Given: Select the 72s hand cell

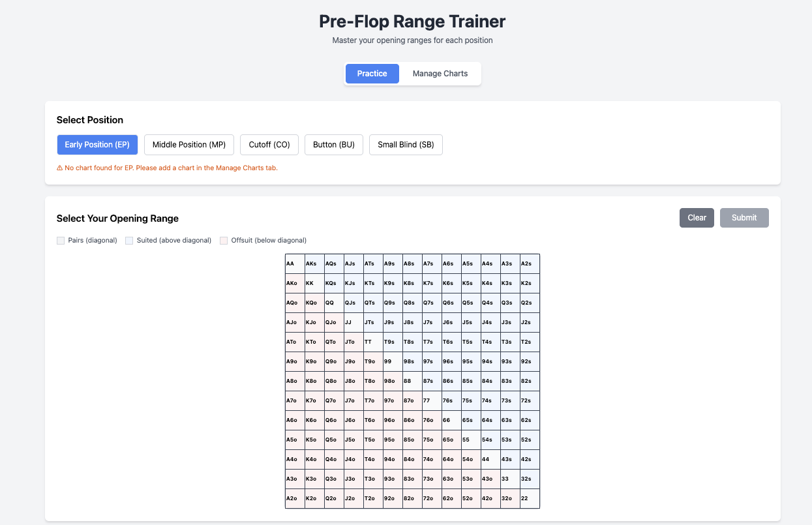Looking at the screenshot, I should coord(530,401).
